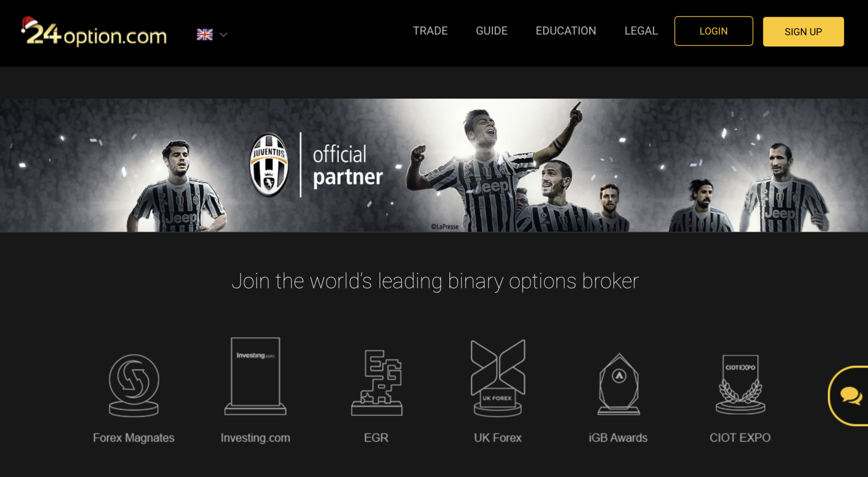Click the Forex Magnates trophy icon
This screenshot has height=477, width=868.
tap(134, 385)
